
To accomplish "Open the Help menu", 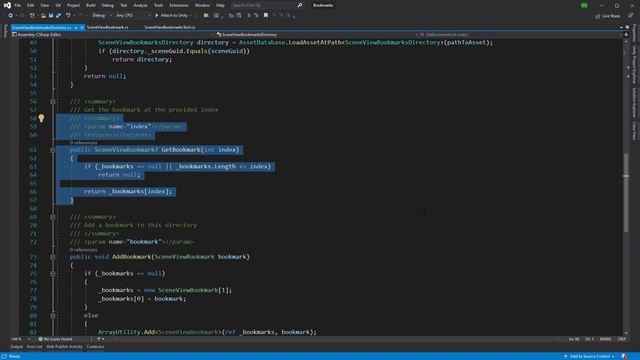I will 220,5.
